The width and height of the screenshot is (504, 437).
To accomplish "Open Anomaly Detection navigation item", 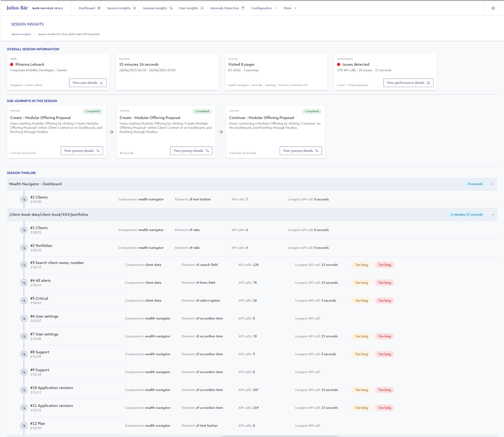I will (227, 8).
